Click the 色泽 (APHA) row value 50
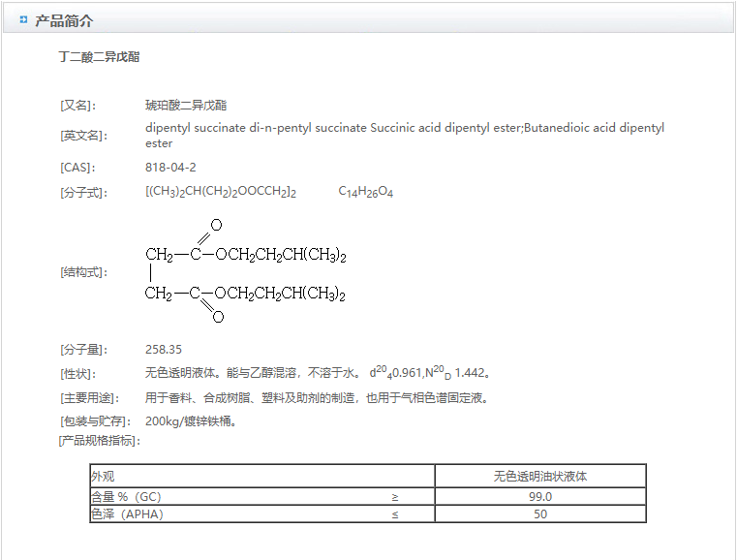 point(539,514)
